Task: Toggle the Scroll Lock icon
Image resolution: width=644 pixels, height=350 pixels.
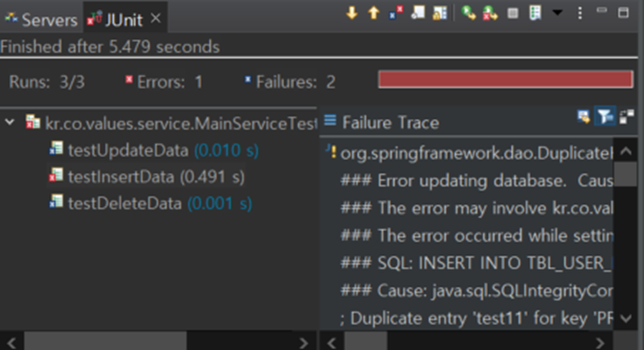Action: click(x=440, y=13)
